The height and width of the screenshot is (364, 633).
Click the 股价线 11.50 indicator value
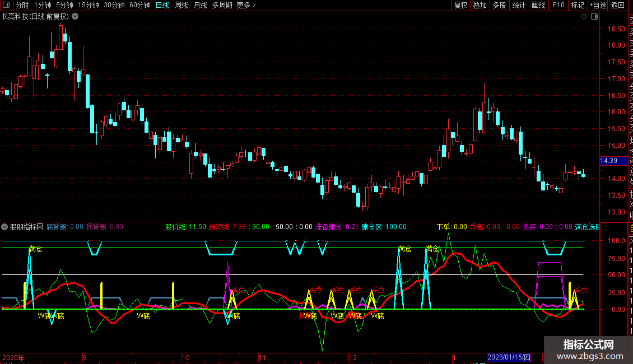(185, 227)
